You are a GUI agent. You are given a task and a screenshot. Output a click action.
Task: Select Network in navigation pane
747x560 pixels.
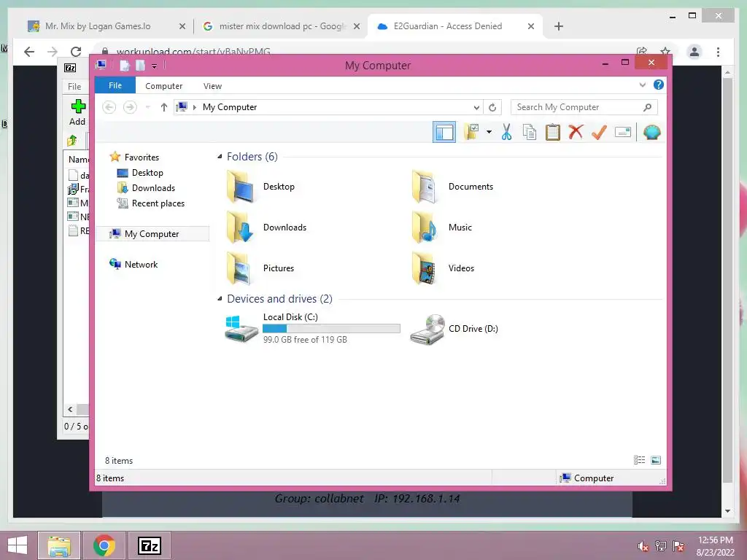tap(133, 264)
